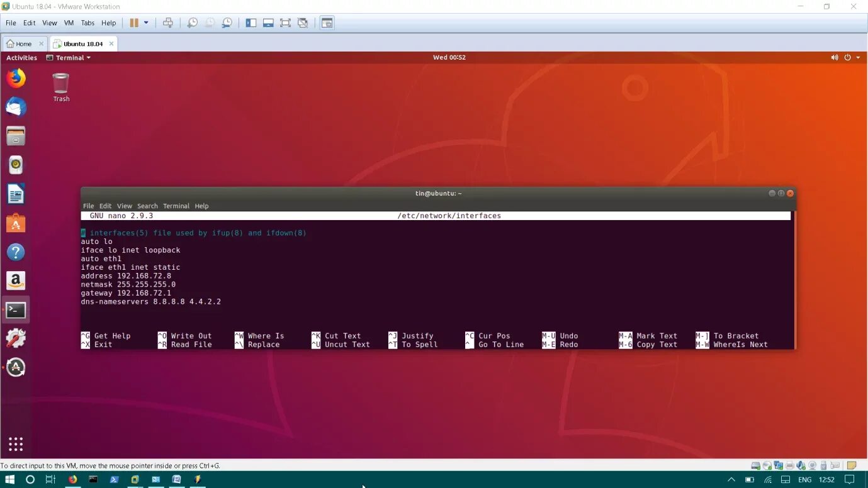Open VMware Help menu
Image resolution: width=868 pixels, height=488 pixels.
point(109,23)
